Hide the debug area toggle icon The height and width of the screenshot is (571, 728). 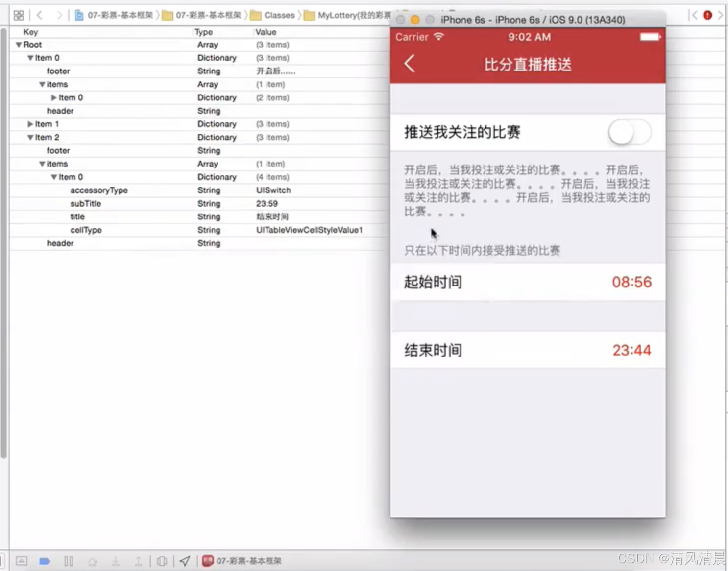click(x=22, y=561)
